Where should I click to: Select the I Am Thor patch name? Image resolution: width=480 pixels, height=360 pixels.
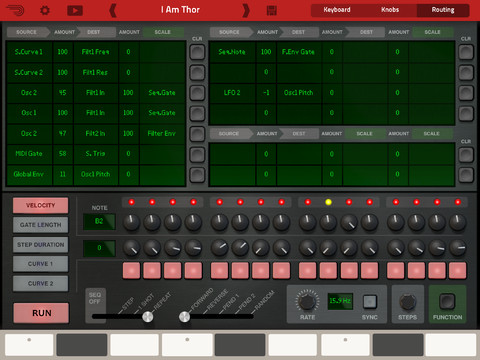coord(180,10)
